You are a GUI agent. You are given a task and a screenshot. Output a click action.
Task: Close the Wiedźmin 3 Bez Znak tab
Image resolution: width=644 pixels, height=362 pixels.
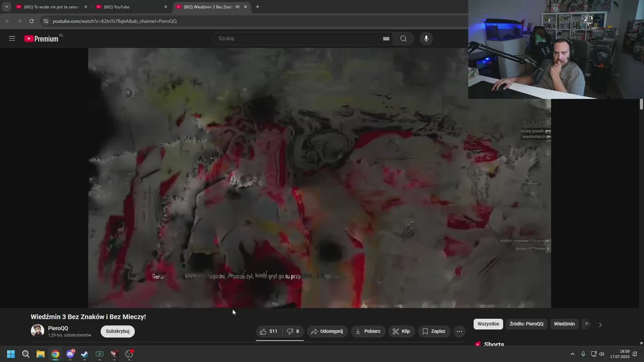(x=246, y=7)
